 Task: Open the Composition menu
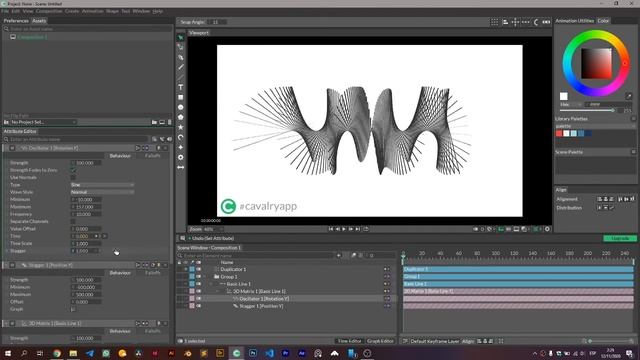(49, 11)
